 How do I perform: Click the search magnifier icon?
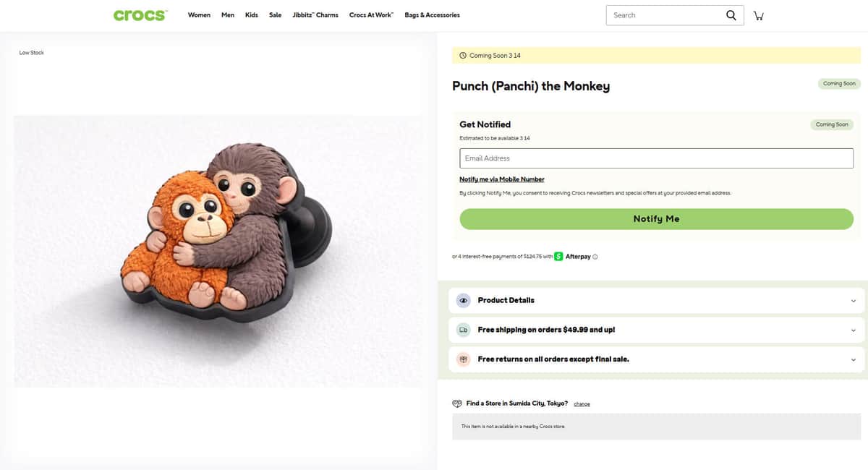tap(731, 15)
